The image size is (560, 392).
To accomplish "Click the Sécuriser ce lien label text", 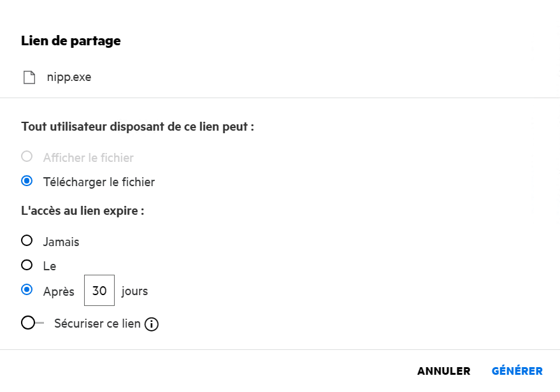I will [x=97, y=323].
